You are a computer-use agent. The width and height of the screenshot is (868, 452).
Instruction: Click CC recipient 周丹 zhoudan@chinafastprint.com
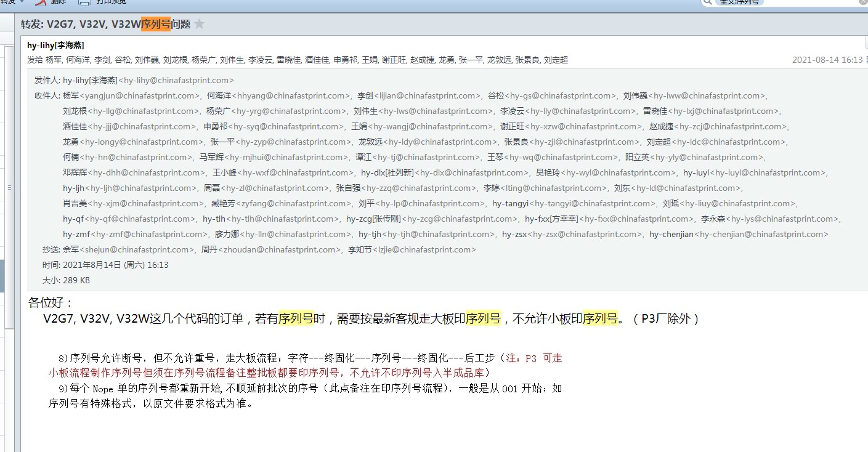272,249
